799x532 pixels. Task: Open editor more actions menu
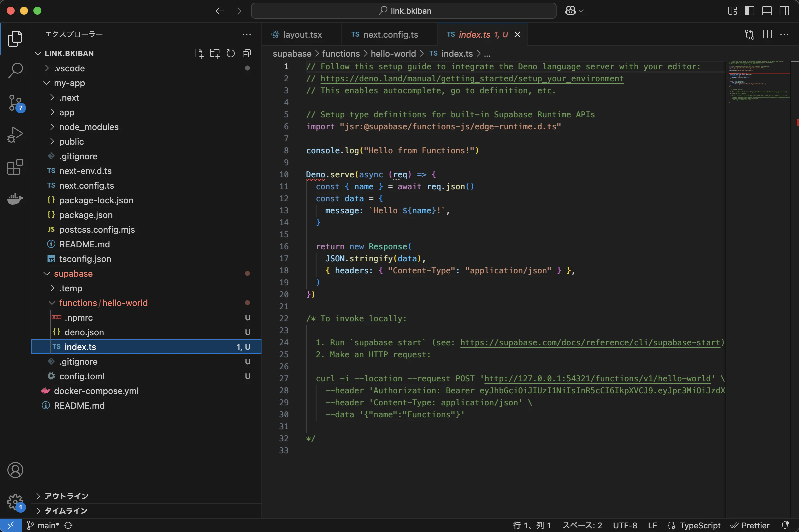pos(784,34)
